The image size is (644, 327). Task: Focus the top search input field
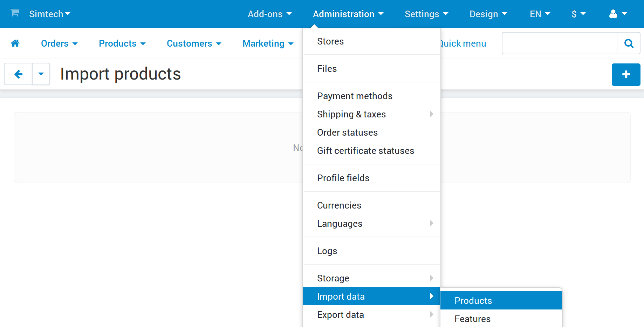[x=559, y=43]
